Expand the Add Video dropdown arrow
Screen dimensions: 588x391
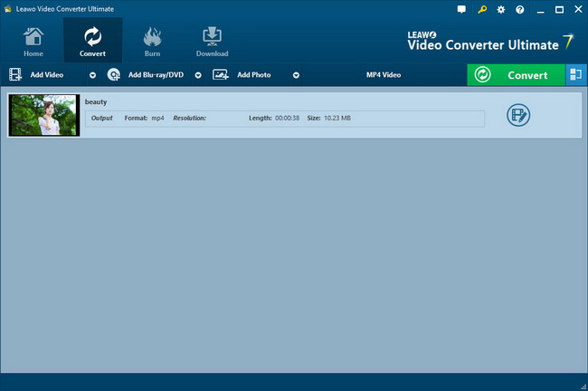[x=92, y=75]
